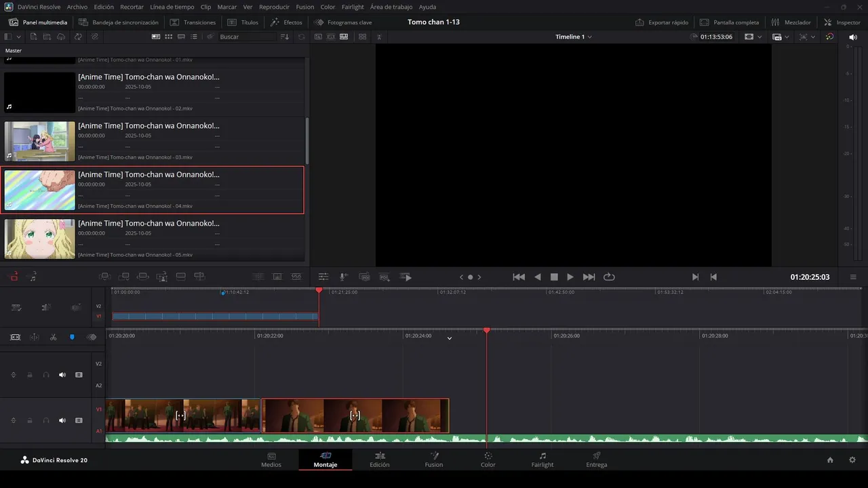Open the Área de trabajo menu

tap(391, 7)
